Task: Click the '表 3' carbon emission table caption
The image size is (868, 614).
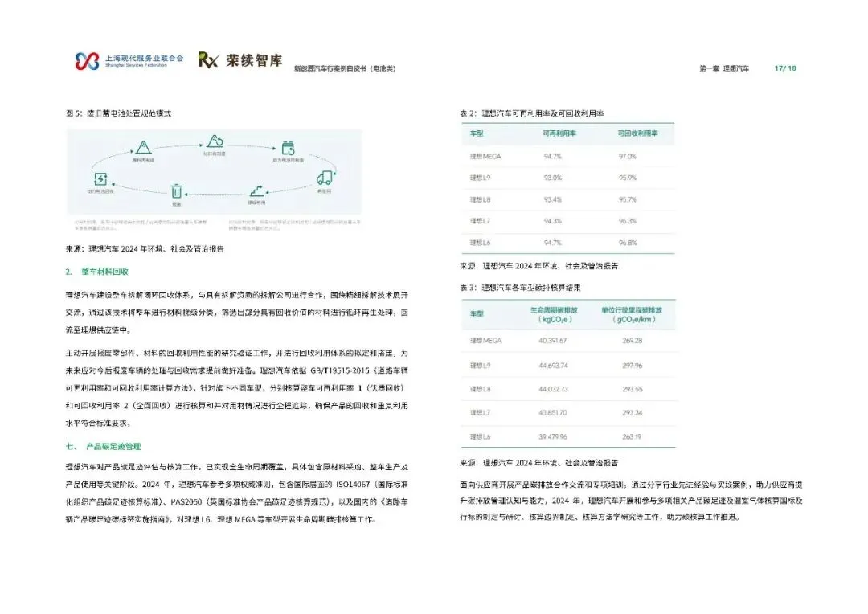Action: (x=520, y=288)
